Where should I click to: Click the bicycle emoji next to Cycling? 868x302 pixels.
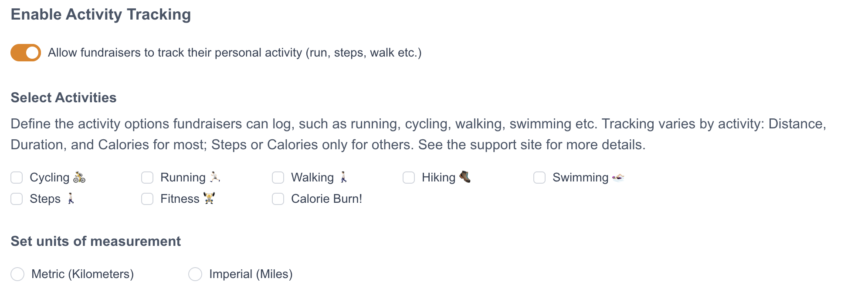point(79,177)
